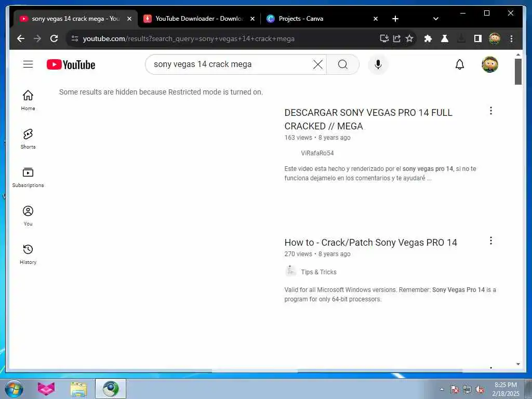Click the Restricted mode hidden results notice
This screenshot has width=532, height=399.
point(161,92)
